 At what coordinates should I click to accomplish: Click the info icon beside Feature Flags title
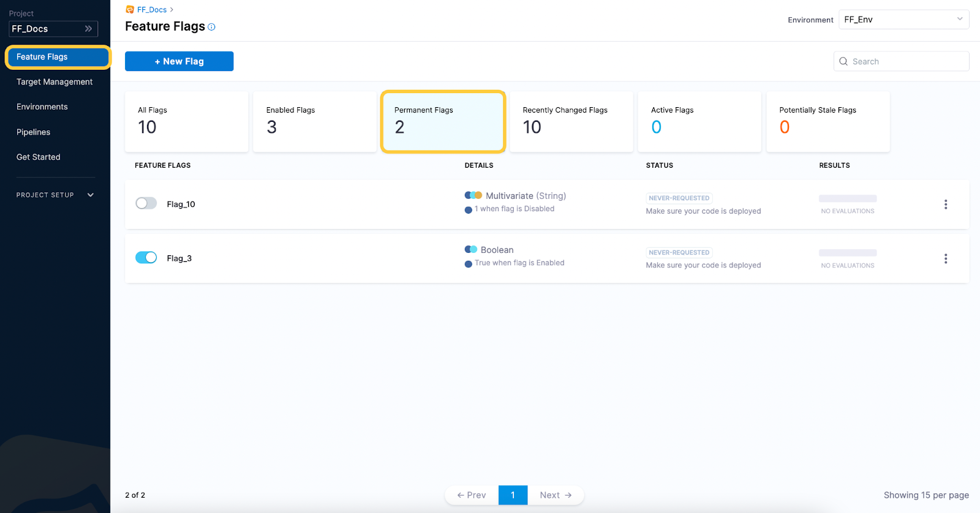(211, 27)
